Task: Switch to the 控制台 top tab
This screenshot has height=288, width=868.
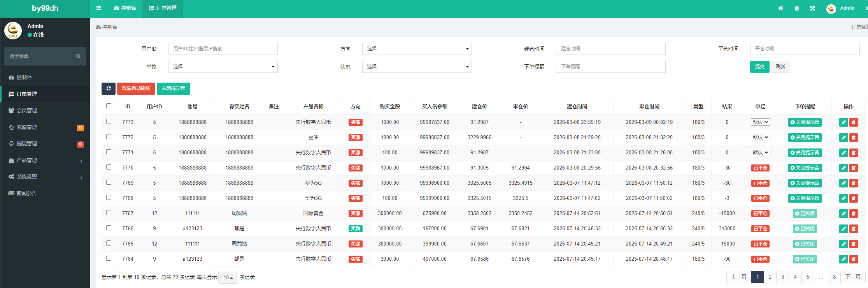Action: [125, 8]
